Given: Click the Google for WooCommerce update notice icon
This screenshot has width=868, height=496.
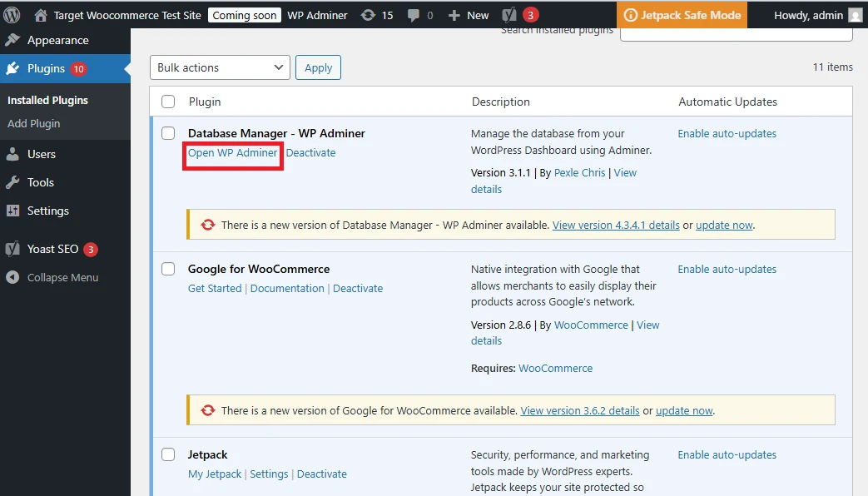Looking at the screenshot, I should (207, 410).
